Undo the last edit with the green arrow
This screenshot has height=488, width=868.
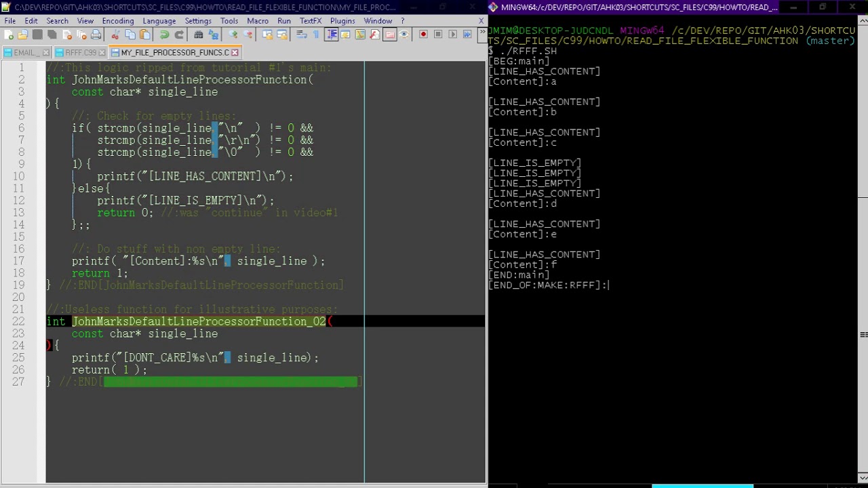(x=164, y=35)
